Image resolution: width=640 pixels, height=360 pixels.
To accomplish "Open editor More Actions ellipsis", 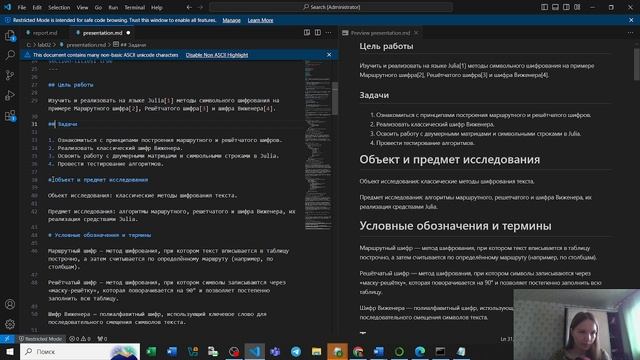I will point(329,33).
